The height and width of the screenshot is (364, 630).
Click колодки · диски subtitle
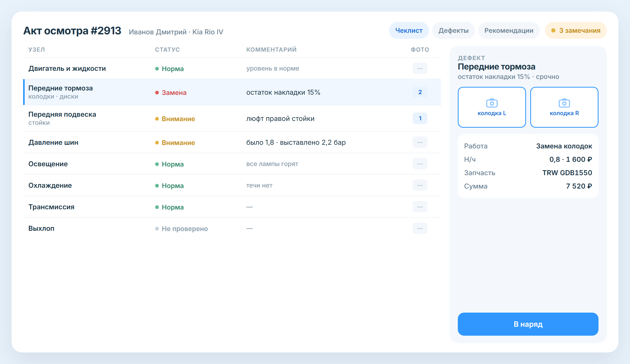[53, 97]
